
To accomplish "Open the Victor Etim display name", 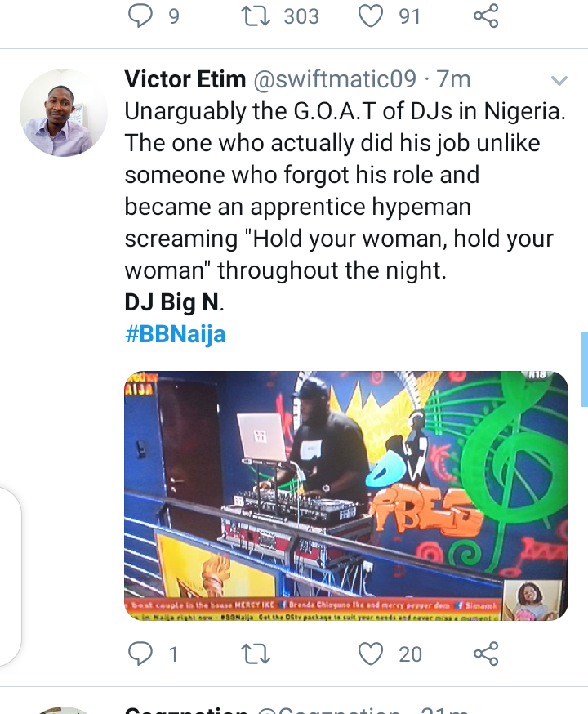I will pyautogui.click(x=185, y=79).
